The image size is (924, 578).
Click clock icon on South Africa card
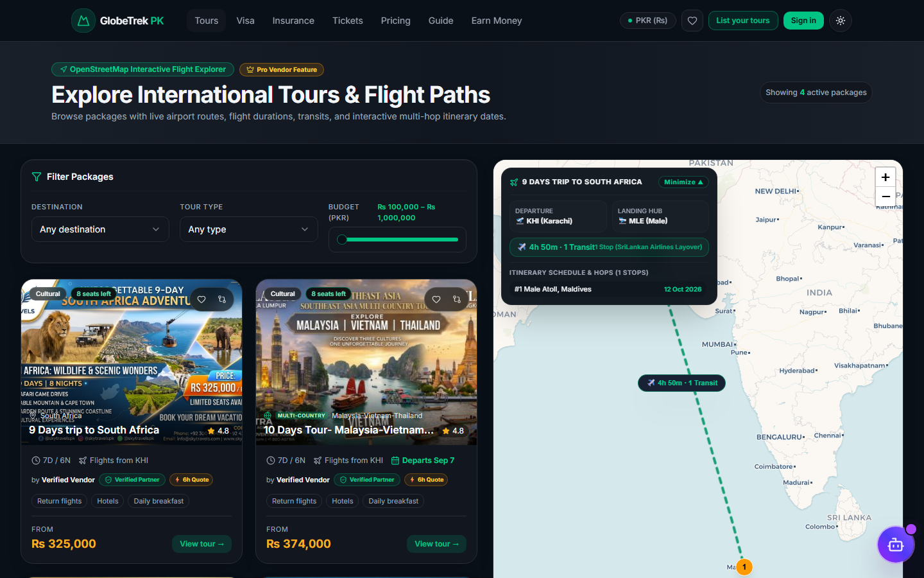coord(36,460)
